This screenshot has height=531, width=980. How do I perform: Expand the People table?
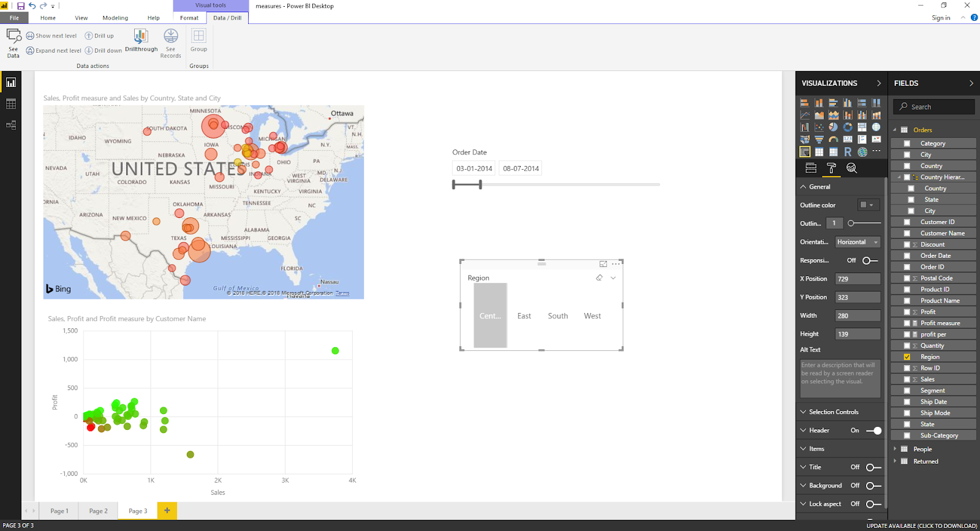coord(895,449)
